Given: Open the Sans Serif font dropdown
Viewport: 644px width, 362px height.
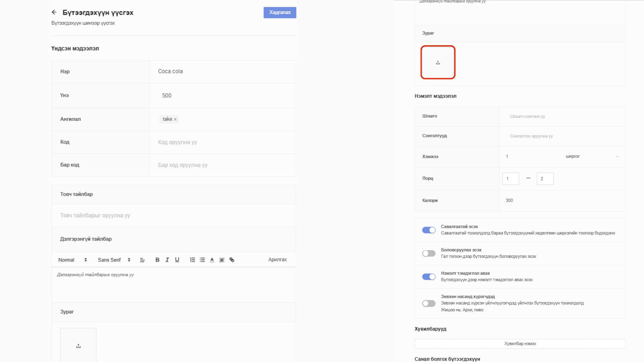Looking at the screenshot, I should coord(114,260).
